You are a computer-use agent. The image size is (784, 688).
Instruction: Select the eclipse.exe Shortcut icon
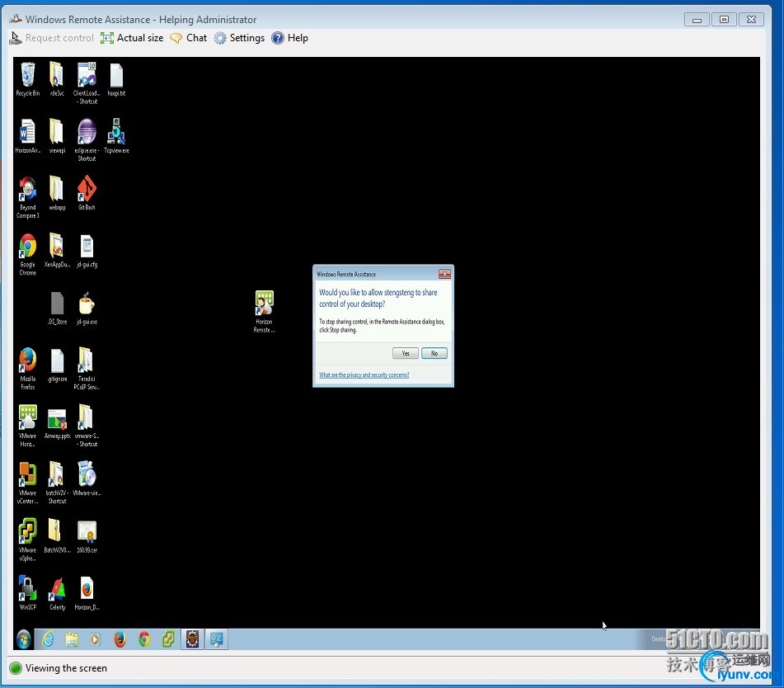87,139
